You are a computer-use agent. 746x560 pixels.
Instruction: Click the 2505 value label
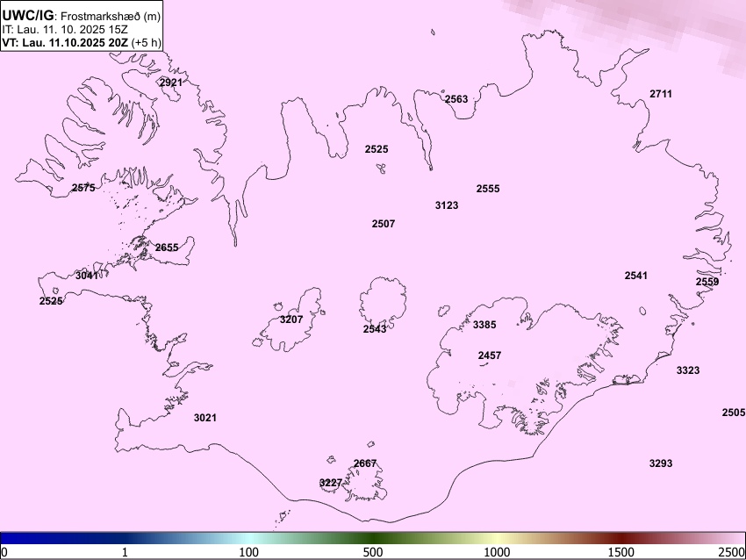coord(734,413)
